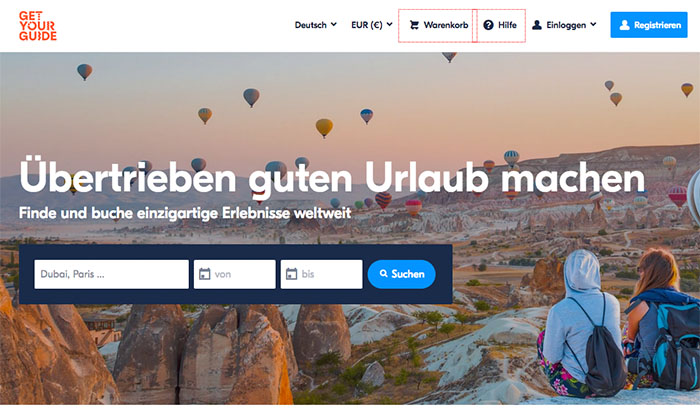This screenshot has width=700, height=416.
Task: Click the shopping cart icon
Action: click(414, 25)
